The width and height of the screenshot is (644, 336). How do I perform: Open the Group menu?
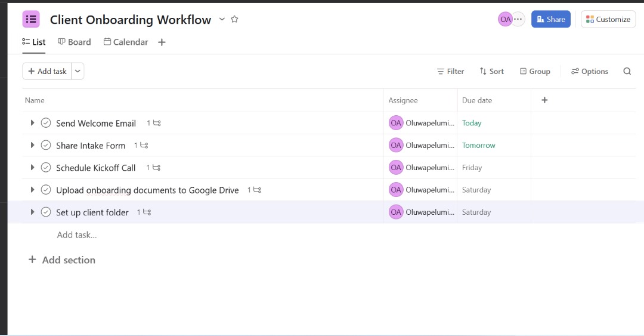tap(535, 72)
